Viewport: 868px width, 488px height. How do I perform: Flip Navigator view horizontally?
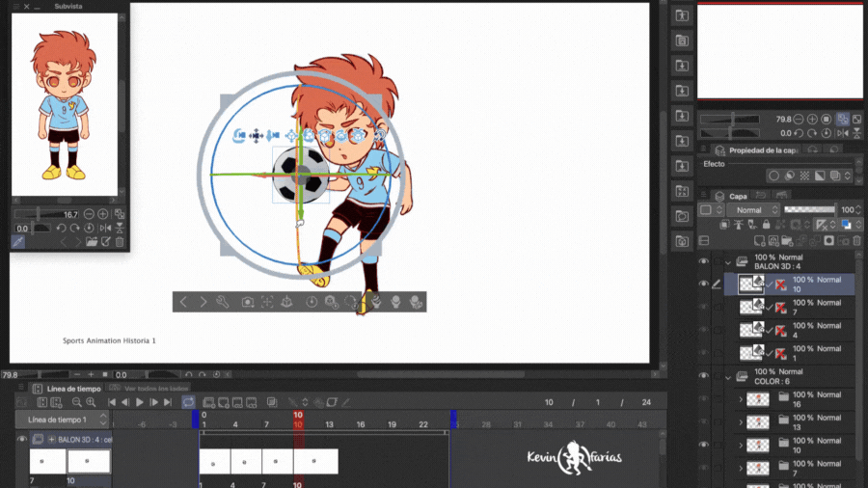[843, 133]
